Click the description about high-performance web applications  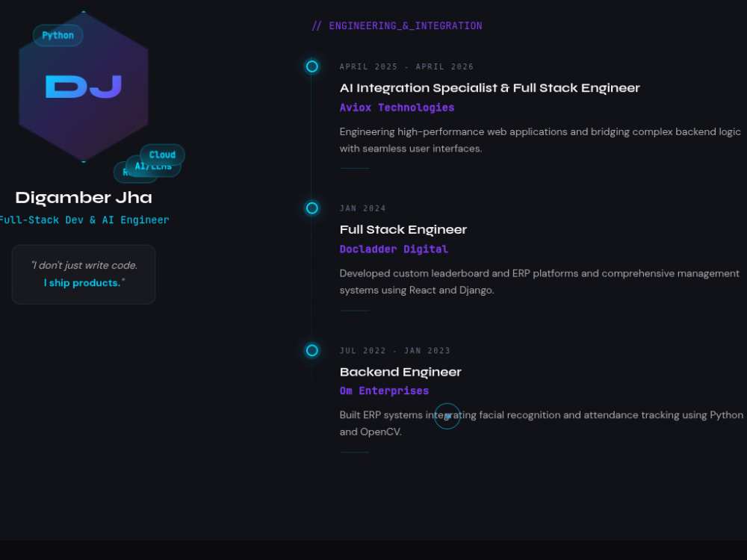pyautogui.click(x=540, y=140)
